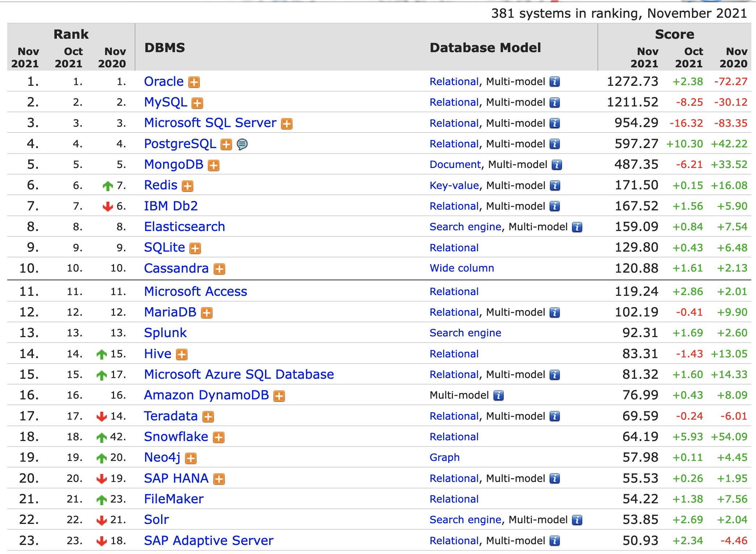756x554 pixels.
Task: Click the plus icon beside MySQL
Action: (x=197, y=103)
